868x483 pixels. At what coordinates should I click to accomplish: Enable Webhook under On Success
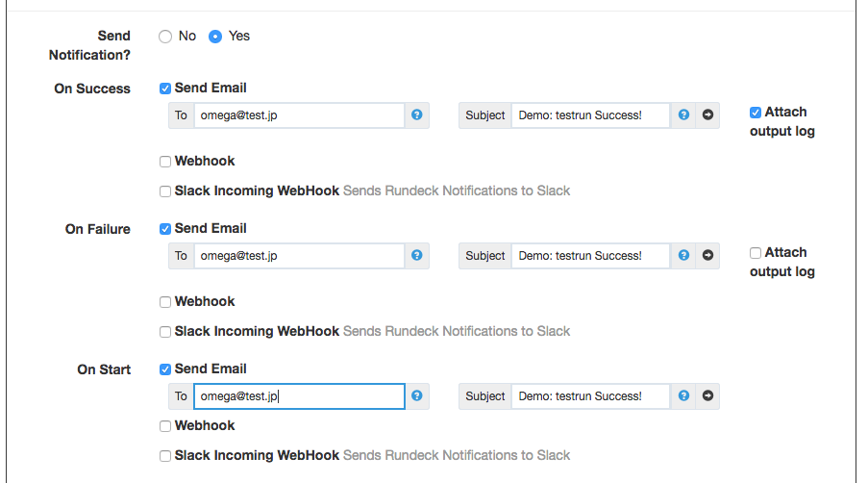[165, 162]
